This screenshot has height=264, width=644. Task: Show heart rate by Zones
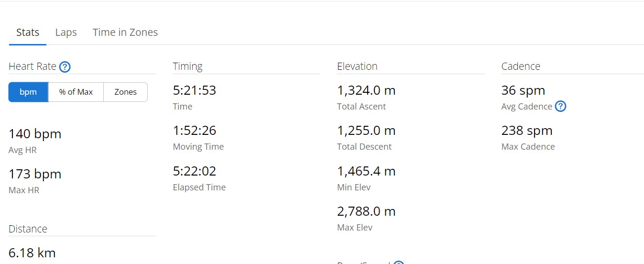(x=125, y=92)
